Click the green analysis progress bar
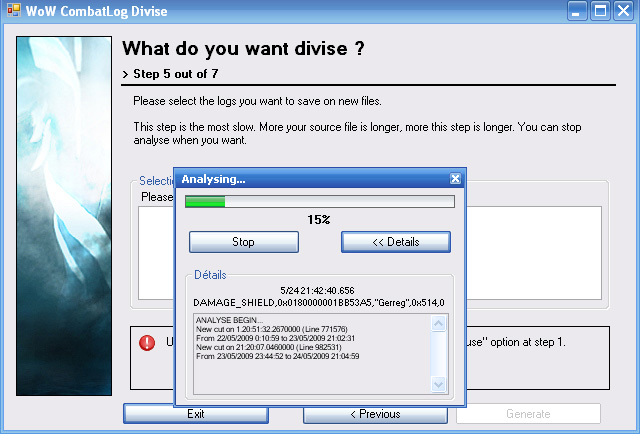This screenshot has height=434, width=640. coord(320,201)
